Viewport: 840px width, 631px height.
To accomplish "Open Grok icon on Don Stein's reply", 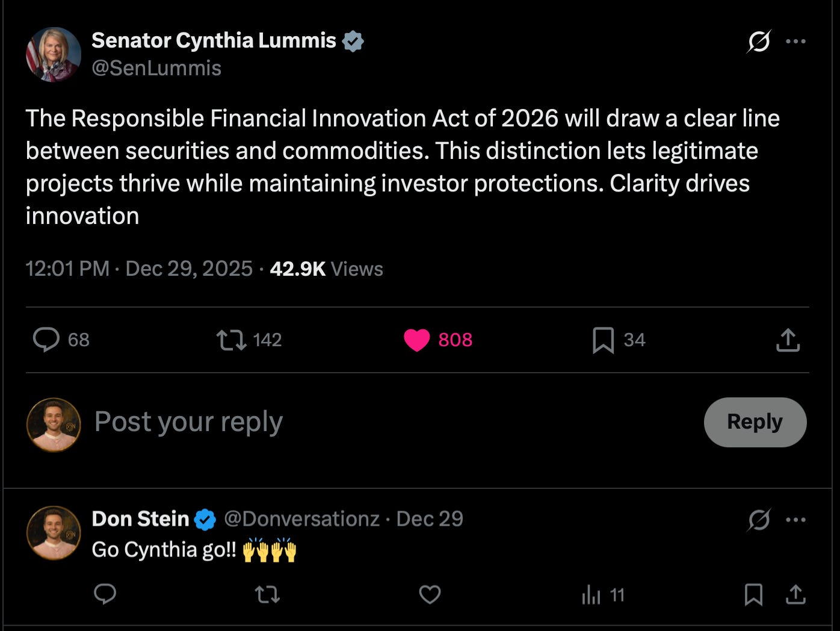I will [x=759, y=520].
